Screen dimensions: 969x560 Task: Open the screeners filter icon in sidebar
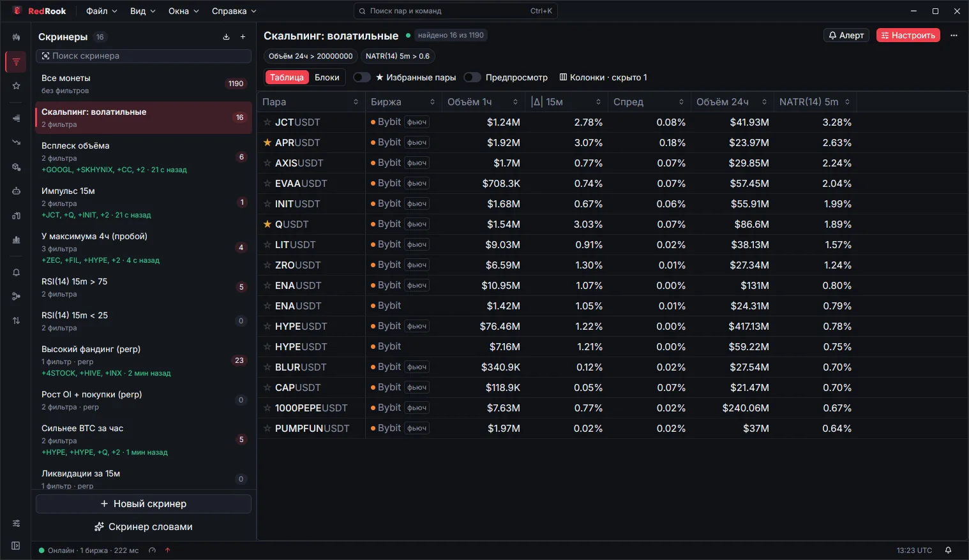(16, 62)
